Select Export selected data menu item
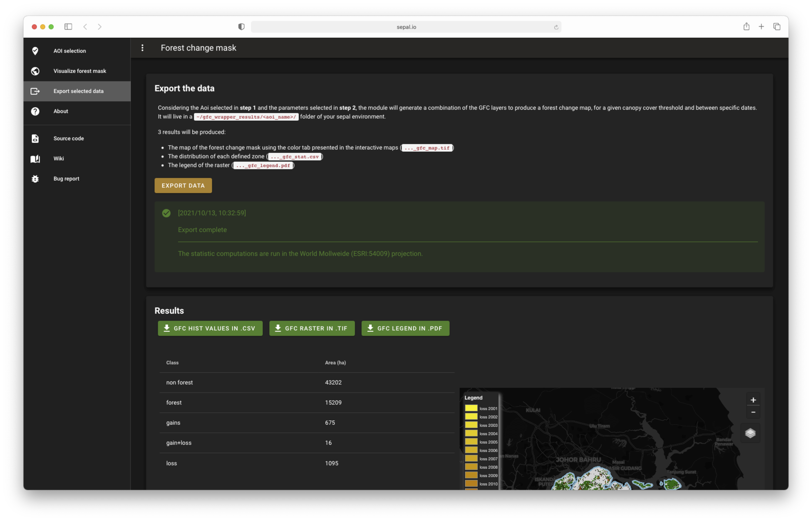The width and height of the screenshot is (812, 521). click(79, 91)
